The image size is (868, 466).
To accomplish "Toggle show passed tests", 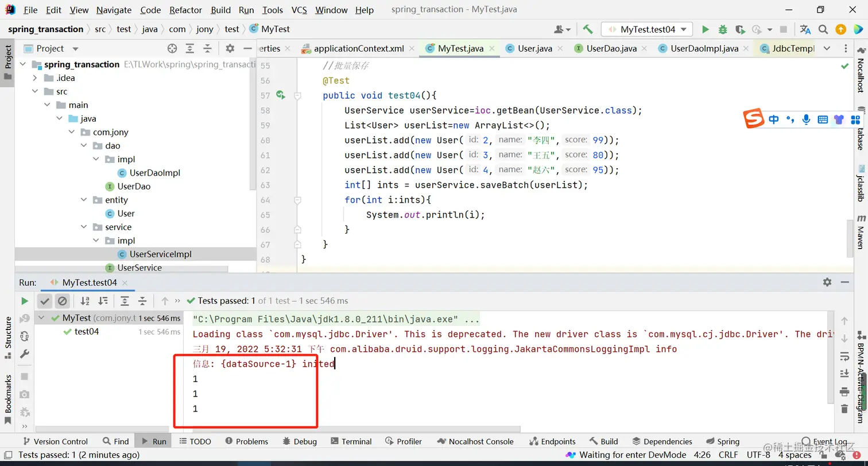I will 45,301.
